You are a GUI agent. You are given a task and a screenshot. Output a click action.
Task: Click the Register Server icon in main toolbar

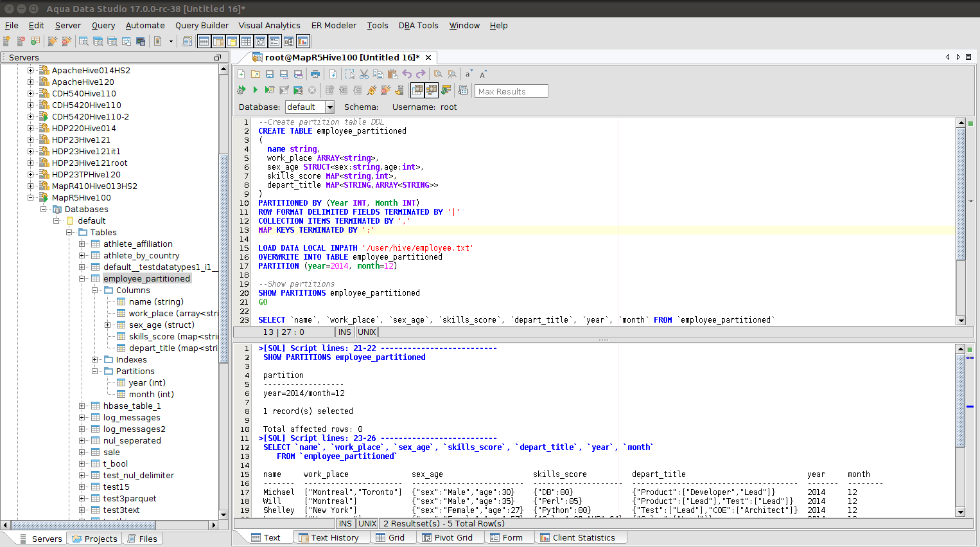click(7, 41)
